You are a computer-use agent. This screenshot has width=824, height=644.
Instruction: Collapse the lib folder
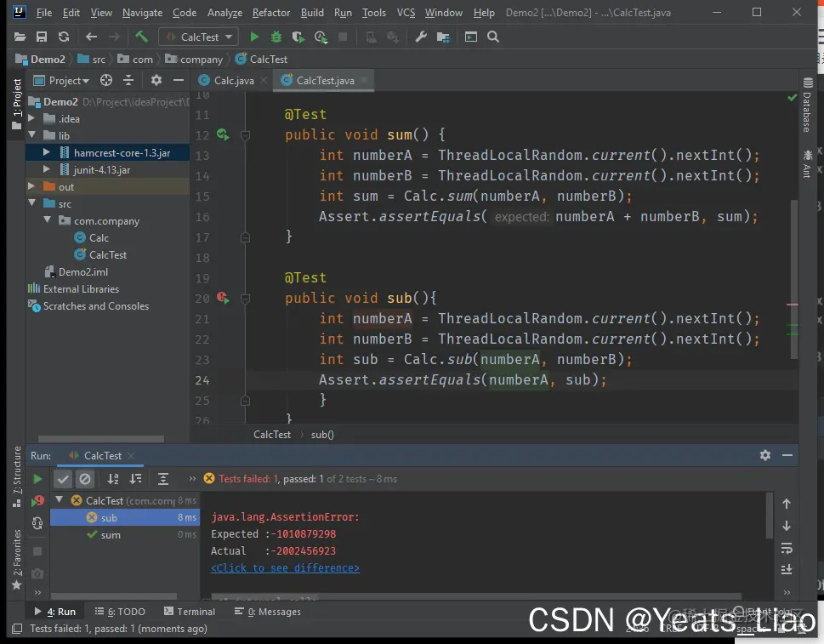coord(31,135)
